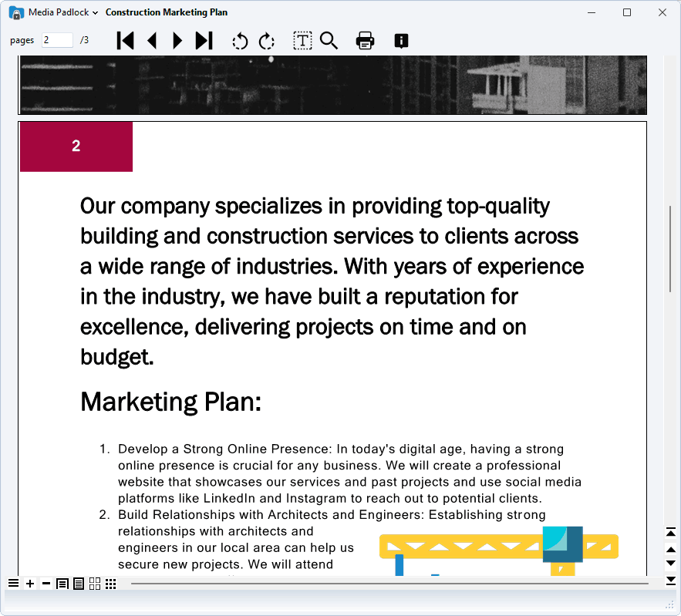
Task: Click the page number input field
Action: point(57,40)
